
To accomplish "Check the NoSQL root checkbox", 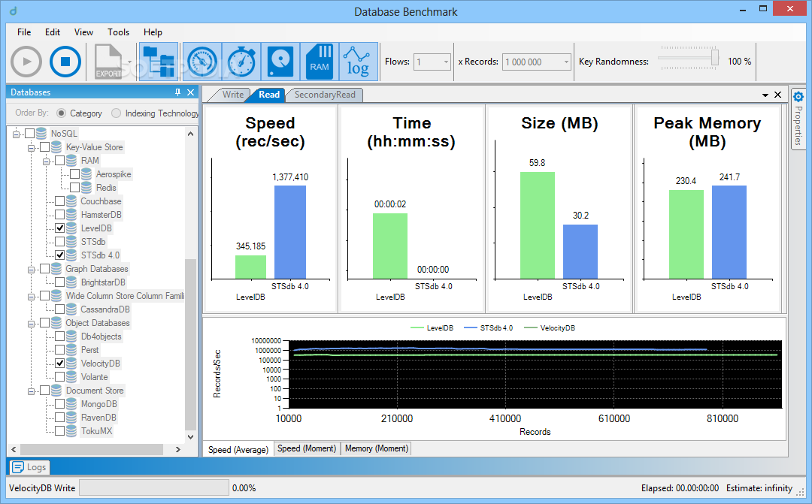I will point(30,134).
